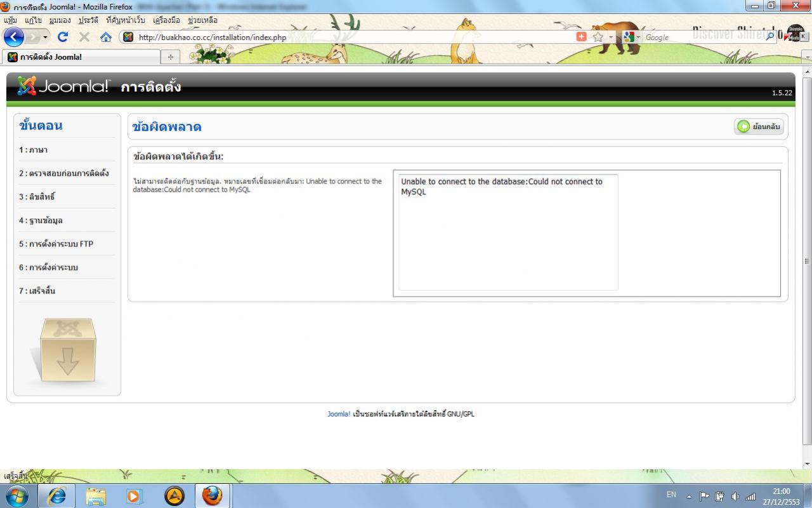
Task: Open the เครื่องมือ (Tools) menu
Action: coord(166,20)
